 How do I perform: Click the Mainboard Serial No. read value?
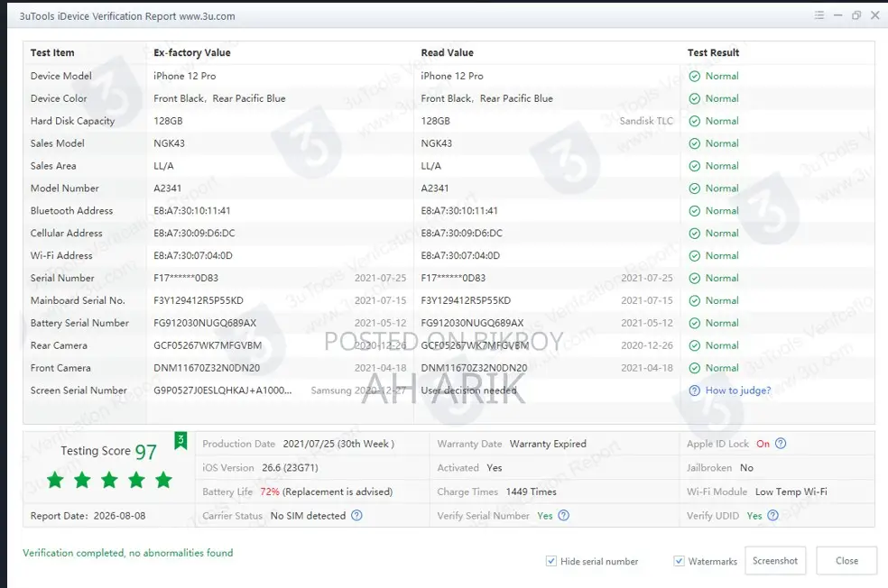(466, 301)
